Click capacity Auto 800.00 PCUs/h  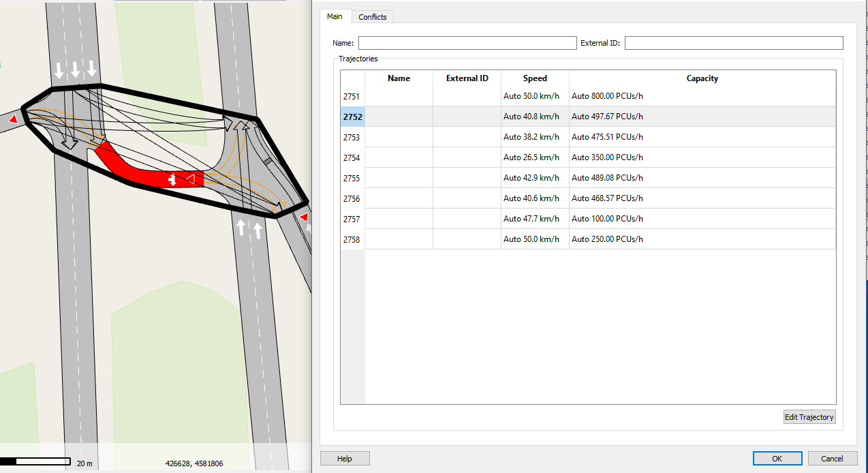[x=702, y=96]
